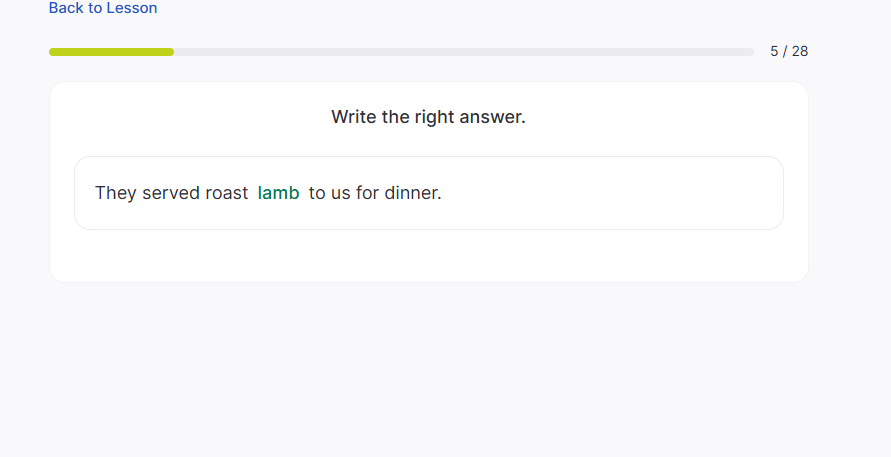Click the word us in the sentence
This screenshot has width=891, height=457.
click(x=341, y=193)
